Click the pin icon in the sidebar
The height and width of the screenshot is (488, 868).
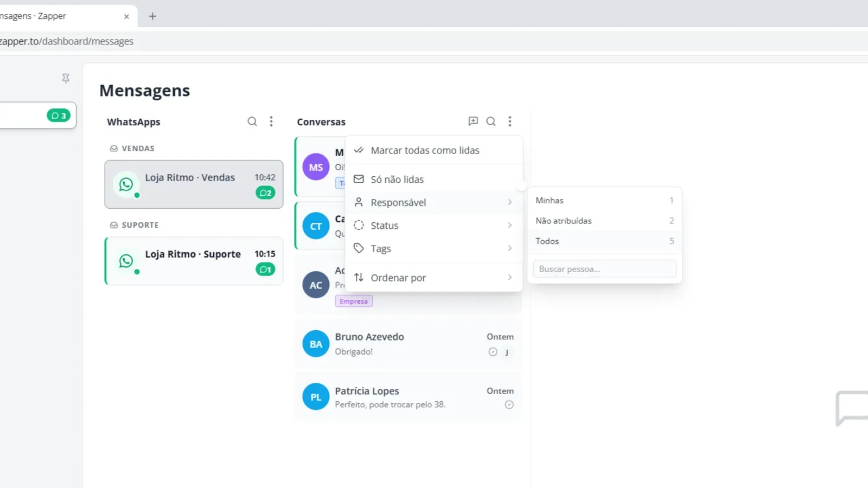[x=66, y=79]
